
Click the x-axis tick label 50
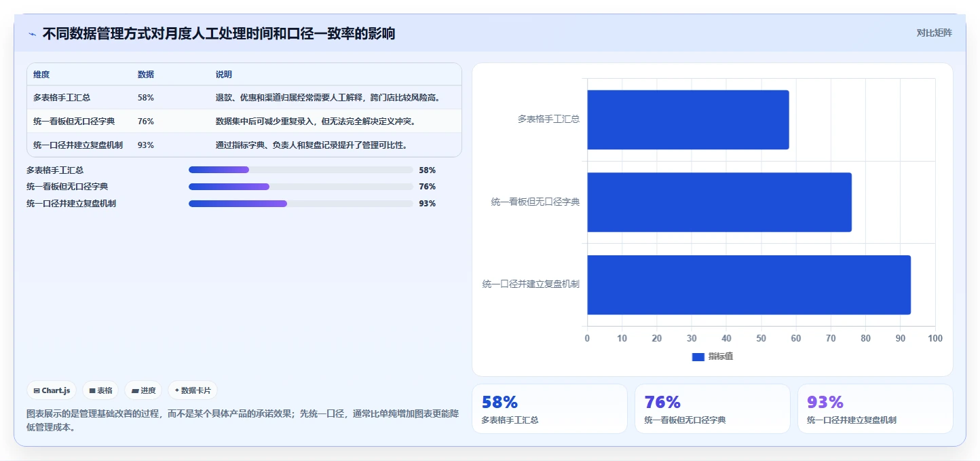tap(761, 338)
